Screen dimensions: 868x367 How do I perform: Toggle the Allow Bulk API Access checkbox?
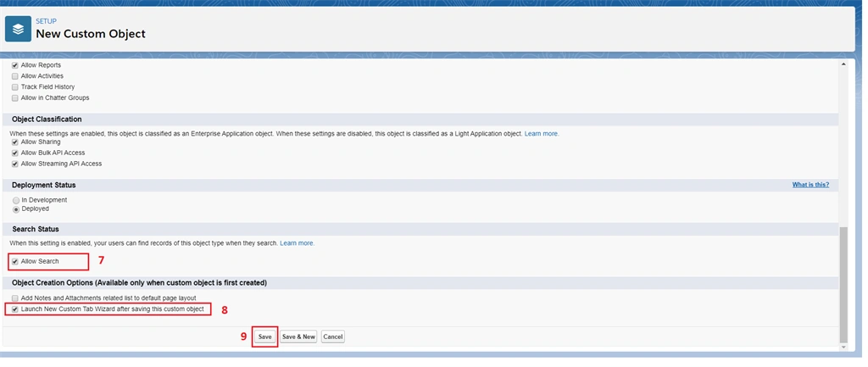(x=15, y=153)
